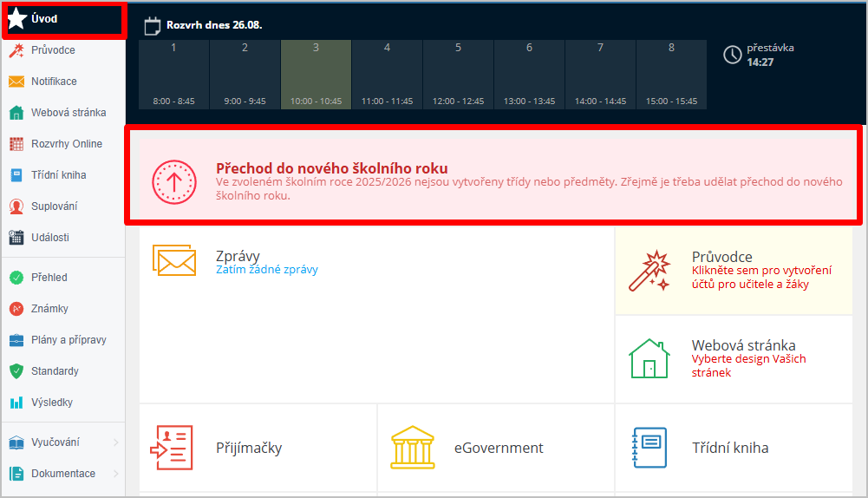Click the Notifikace envelope icon in sidebar
868x498 pixels.
pyautogui.click(x=16, y=82)
